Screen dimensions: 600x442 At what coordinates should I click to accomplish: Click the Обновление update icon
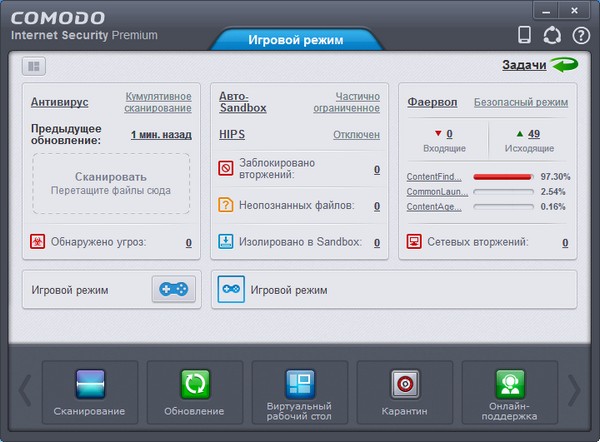pos(195,385)
